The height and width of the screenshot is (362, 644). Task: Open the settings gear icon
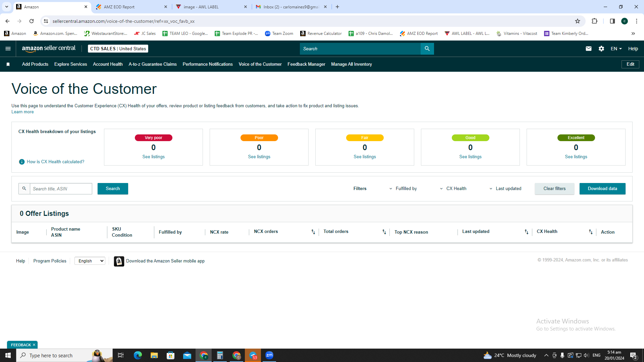[601, 49]
